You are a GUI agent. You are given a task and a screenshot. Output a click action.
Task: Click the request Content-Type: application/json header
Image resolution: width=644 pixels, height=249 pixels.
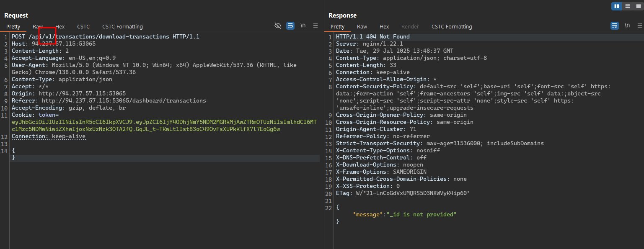tap(62, 79)
